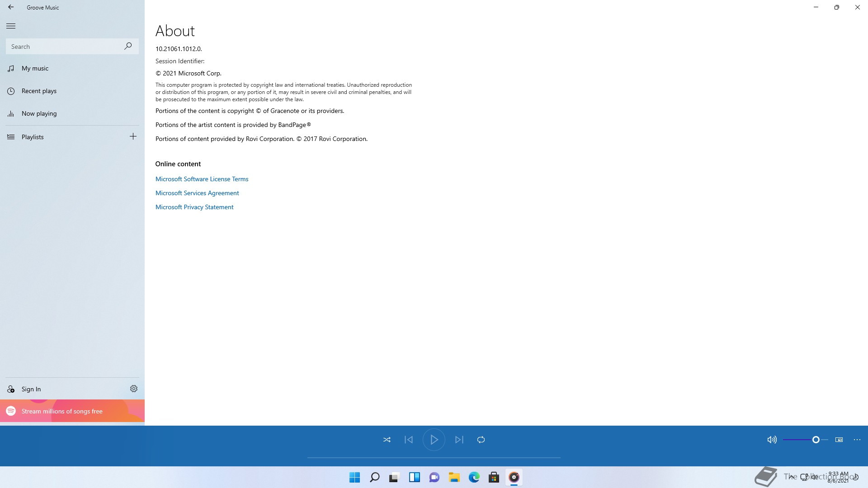
Task: Click the version number 10.21061.1012.0.
Action: tap(179, 49)
